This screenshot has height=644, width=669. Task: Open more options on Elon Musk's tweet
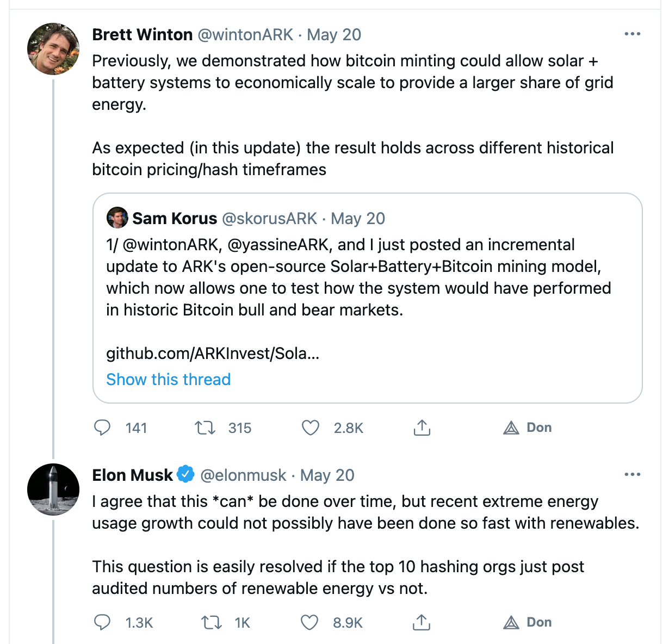(x=632, y=474)
